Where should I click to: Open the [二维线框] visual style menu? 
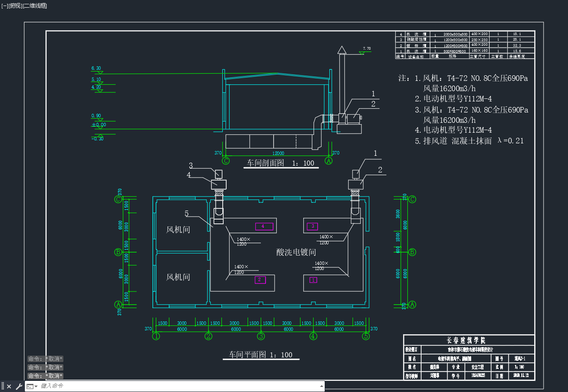click(x=35, y=6)
